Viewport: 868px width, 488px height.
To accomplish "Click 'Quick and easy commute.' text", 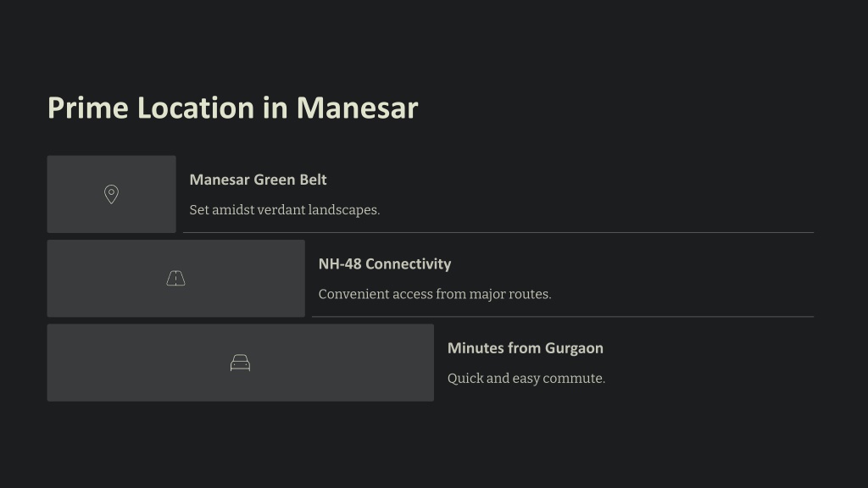I will (526, 379).
